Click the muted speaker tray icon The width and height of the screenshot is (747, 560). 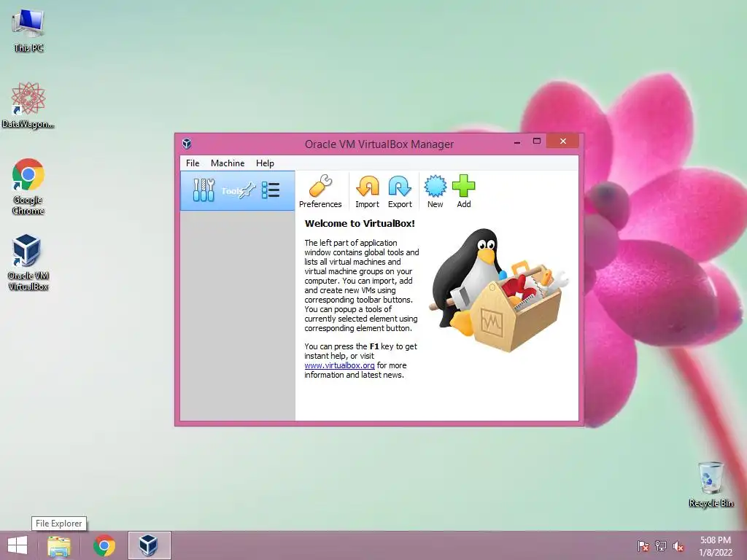678,546
